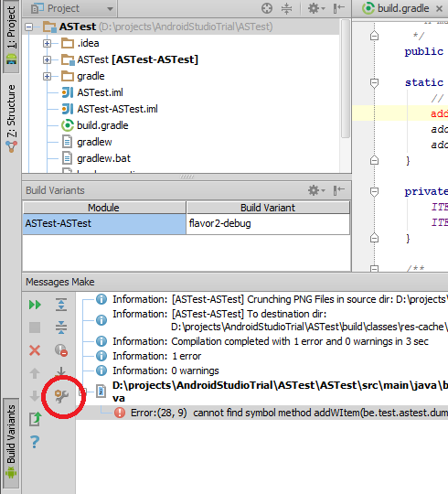Expand the .idea folder node
The width and height of the screenshot is (448, 494).
(x=47, y=43)
